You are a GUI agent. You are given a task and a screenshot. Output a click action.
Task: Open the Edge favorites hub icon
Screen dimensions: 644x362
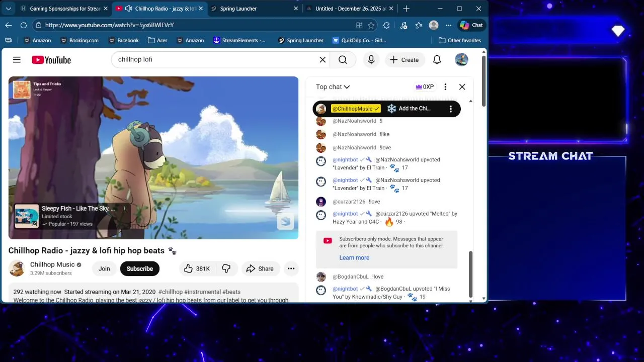[x=419, y=25]
